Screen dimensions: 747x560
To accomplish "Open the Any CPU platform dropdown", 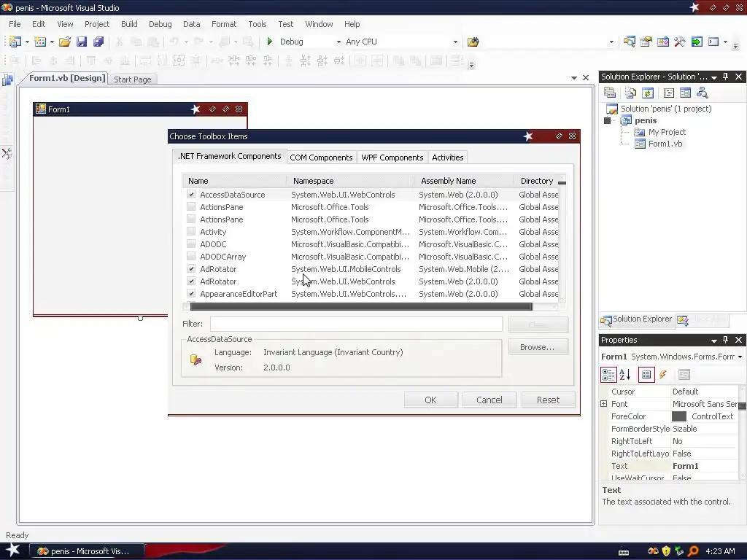I will (455, 42).
